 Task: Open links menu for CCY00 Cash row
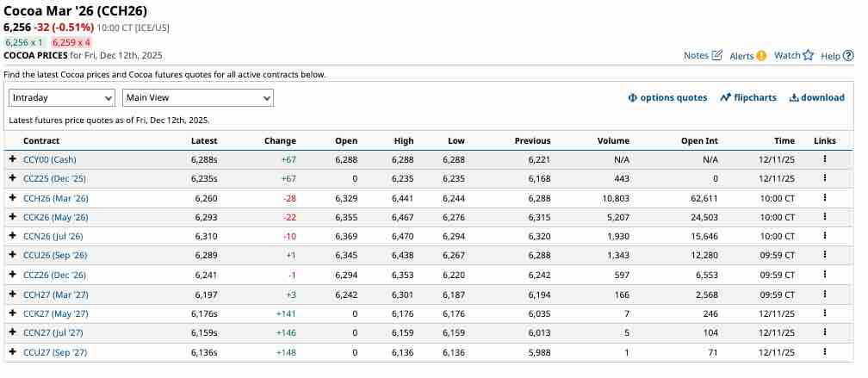click(824, 159)
